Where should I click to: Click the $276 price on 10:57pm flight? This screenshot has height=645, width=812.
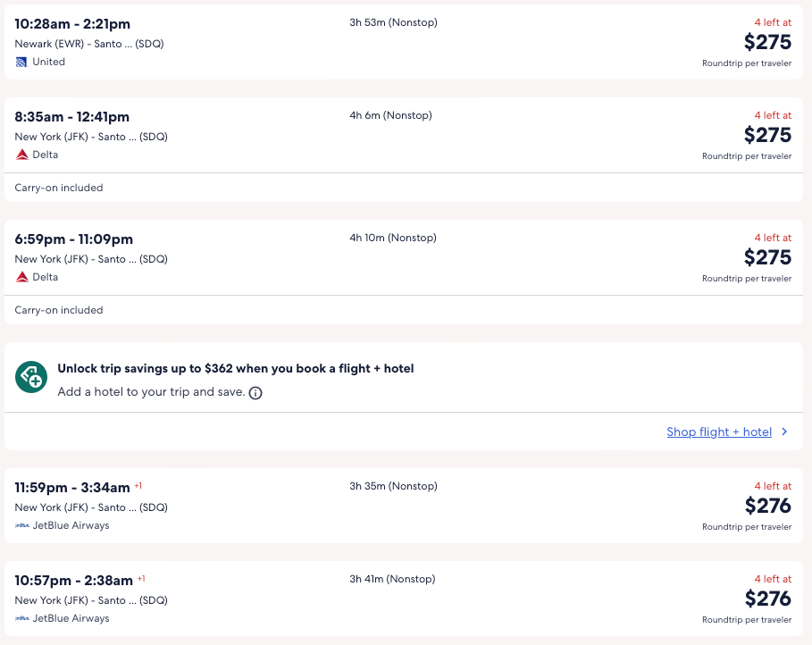767,599
